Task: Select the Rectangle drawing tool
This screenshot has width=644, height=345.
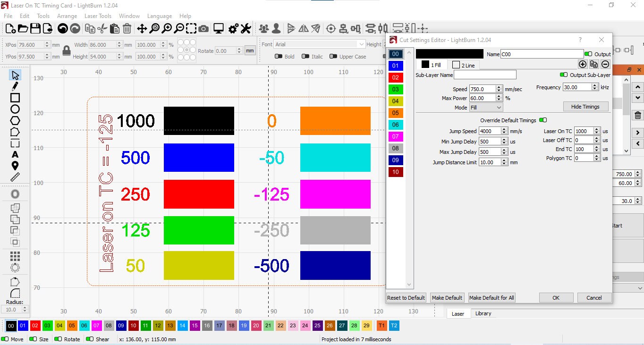Action: coord(15,98)
